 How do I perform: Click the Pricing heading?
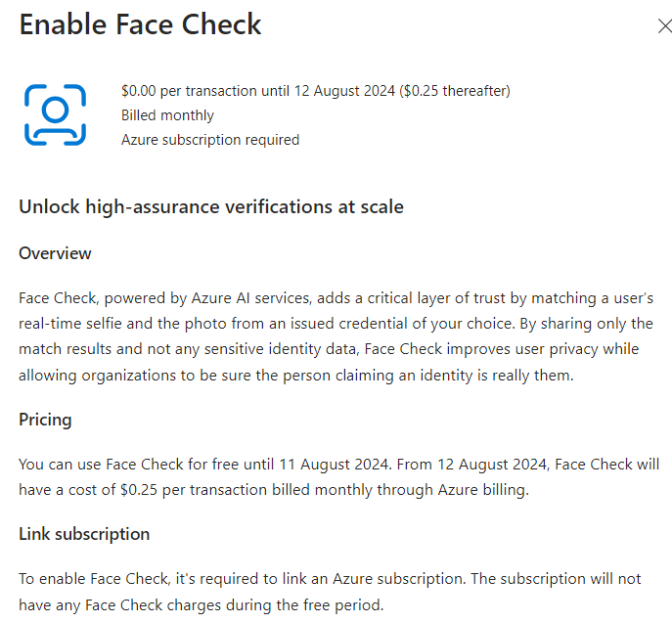45,420
